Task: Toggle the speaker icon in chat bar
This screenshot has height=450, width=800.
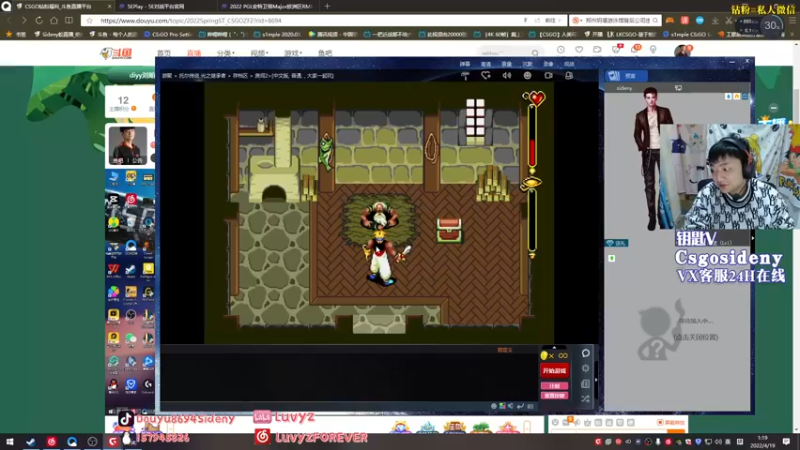Action: pos(511,406)
